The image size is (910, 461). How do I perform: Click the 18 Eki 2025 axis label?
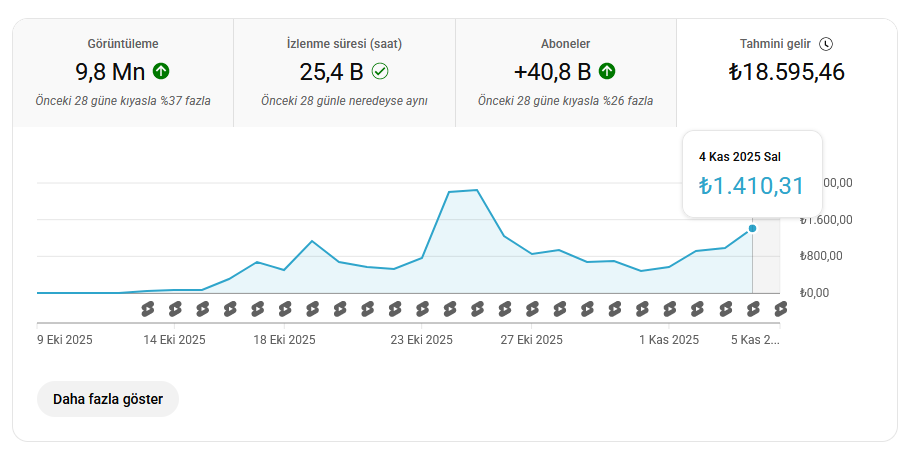(x=284, y=340)
